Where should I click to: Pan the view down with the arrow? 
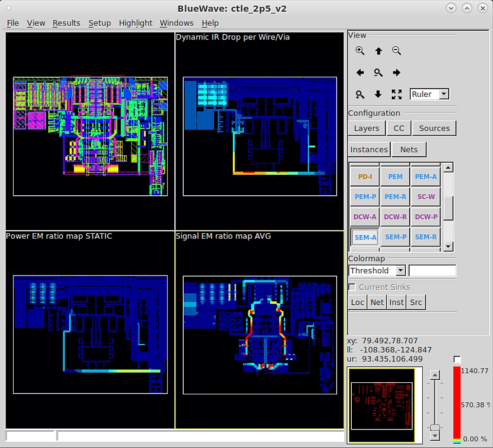379,94
